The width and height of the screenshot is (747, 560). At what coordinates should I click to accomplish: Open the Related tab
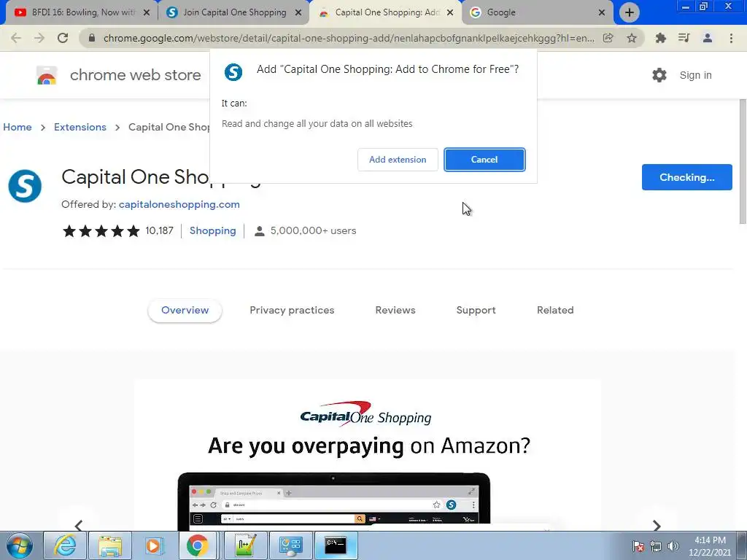coord(555,311)
